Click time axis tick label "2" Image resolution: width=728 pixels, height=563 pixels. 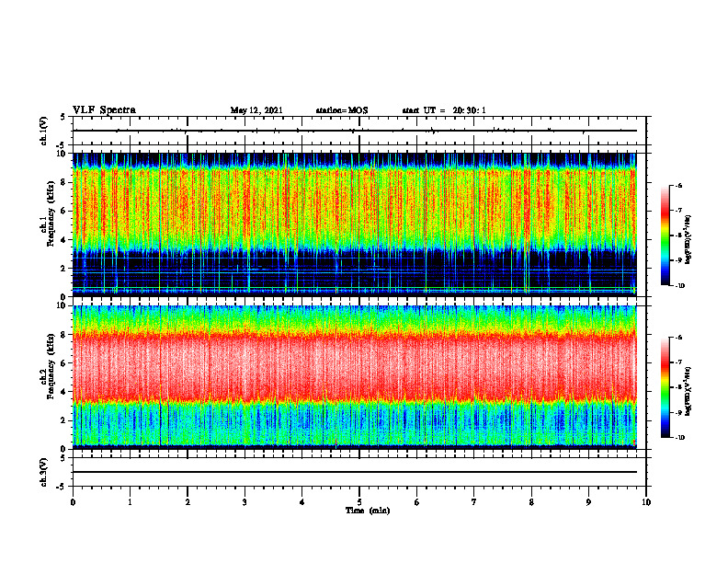point(188,502)
